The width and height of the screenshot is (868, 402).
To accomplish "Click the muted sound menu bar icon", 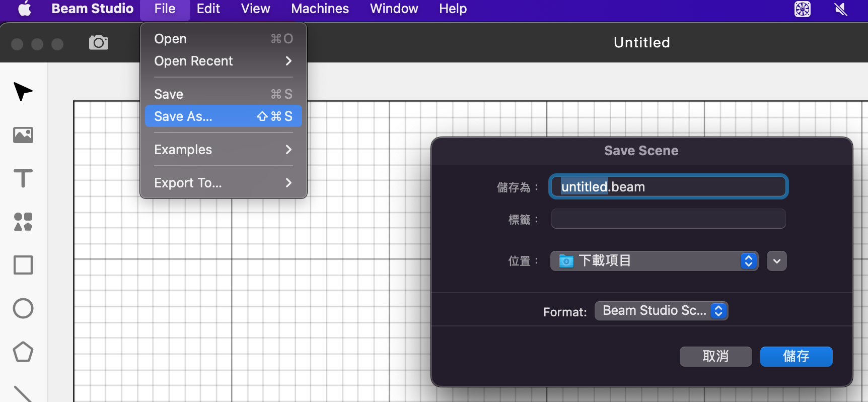I will pos(841,9).
